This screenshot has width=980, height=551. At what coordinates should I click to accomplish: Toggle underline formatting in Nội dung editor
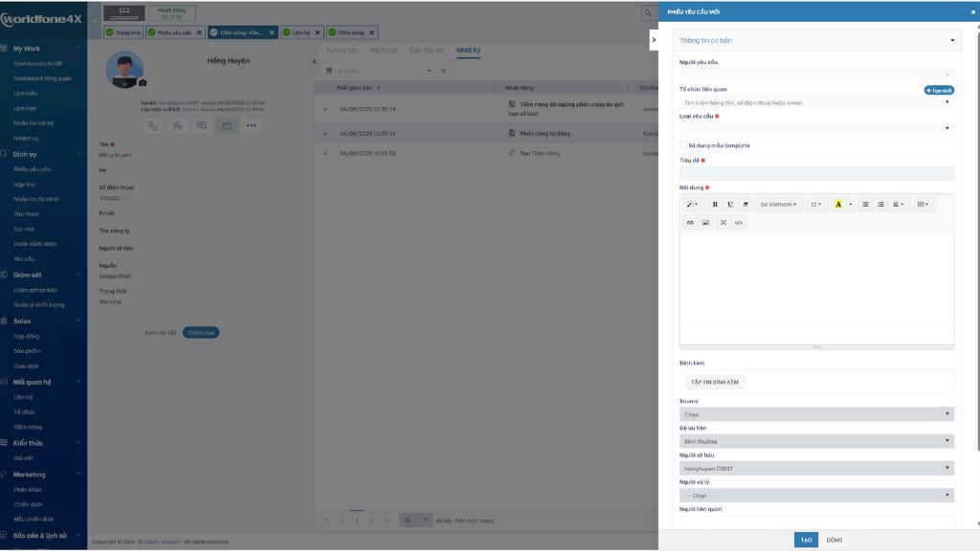tap(730, 205)
